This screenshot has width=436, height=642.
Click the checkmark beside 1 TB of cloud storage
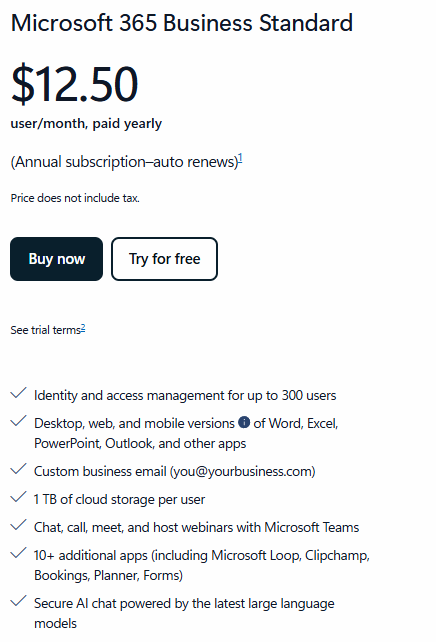(18, 497)
